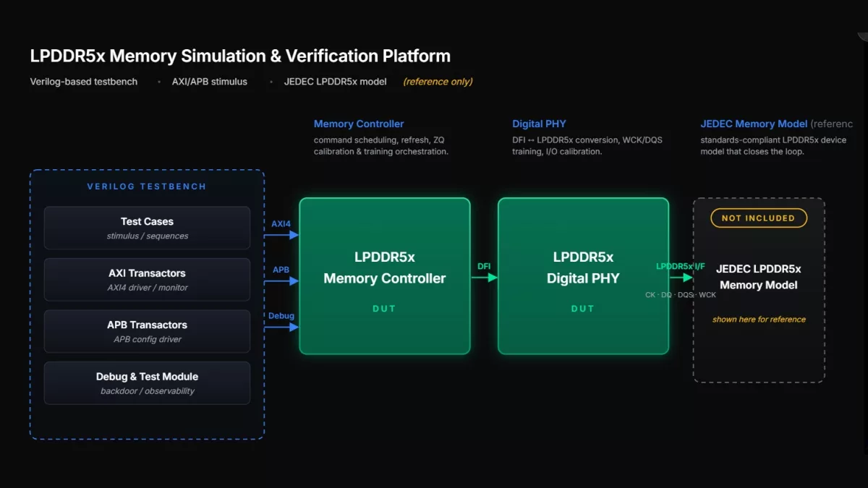Click the AXI4 arrow label

click(281, 224)
